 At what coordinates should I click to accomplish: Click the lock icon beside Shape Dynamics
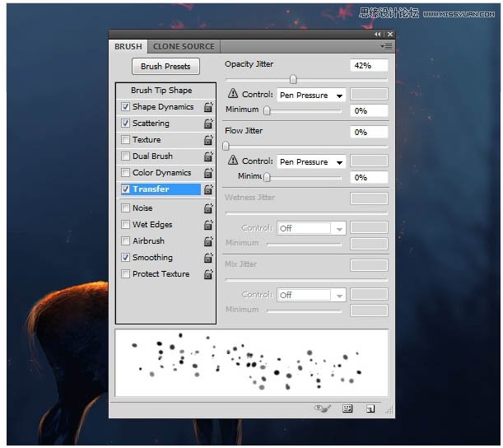(208, 107)
